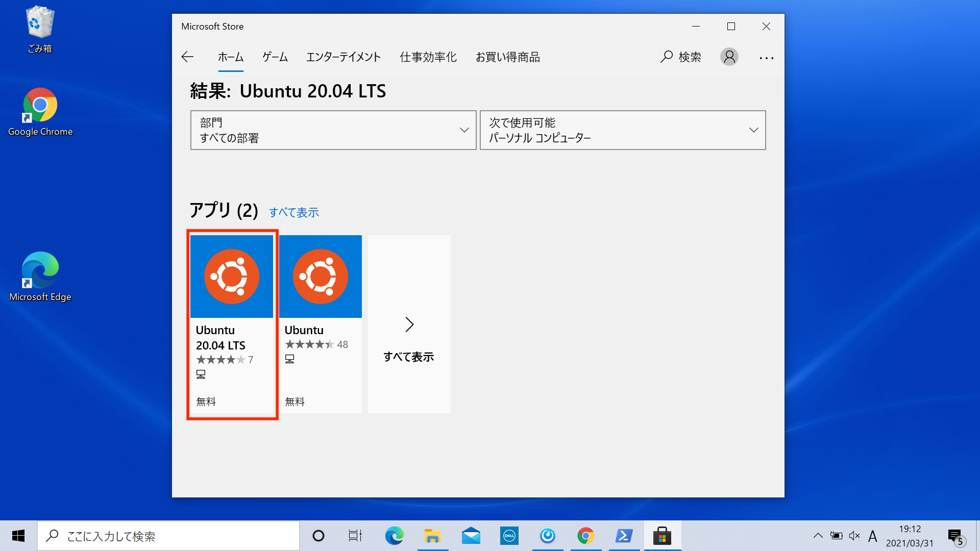Expand the 部門 すべての部署 dropdown
This screenshot has width=980, height=551.
(x=333, y=130)
